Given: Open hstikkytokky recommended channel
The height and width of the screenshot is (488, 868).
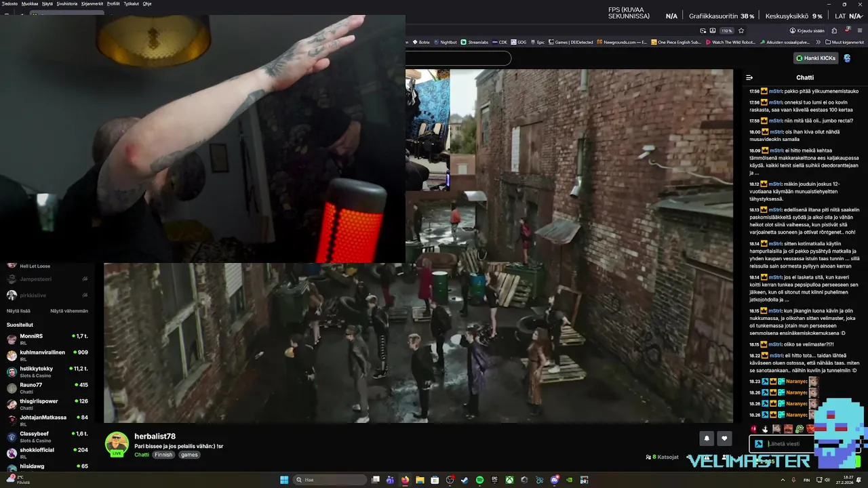Looking at the screenshot, I should [47, 371].
